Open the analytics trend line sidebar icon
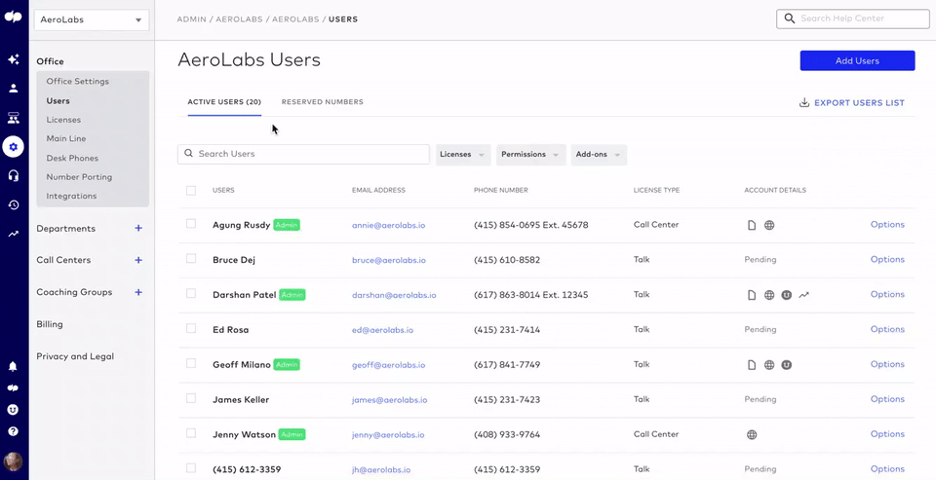This screenshot has height=480, width=936. coord(13,234)
